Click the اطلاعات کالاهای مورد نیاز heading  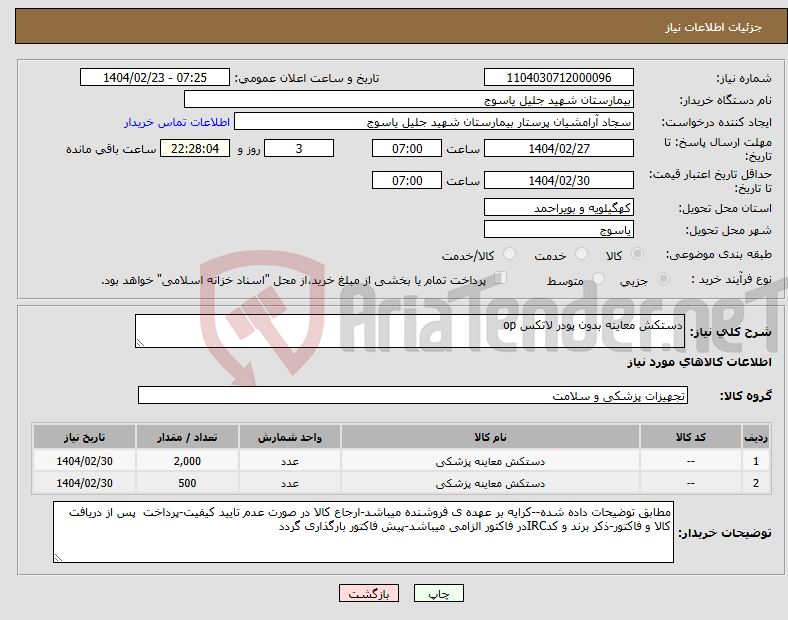click(699, 362)
